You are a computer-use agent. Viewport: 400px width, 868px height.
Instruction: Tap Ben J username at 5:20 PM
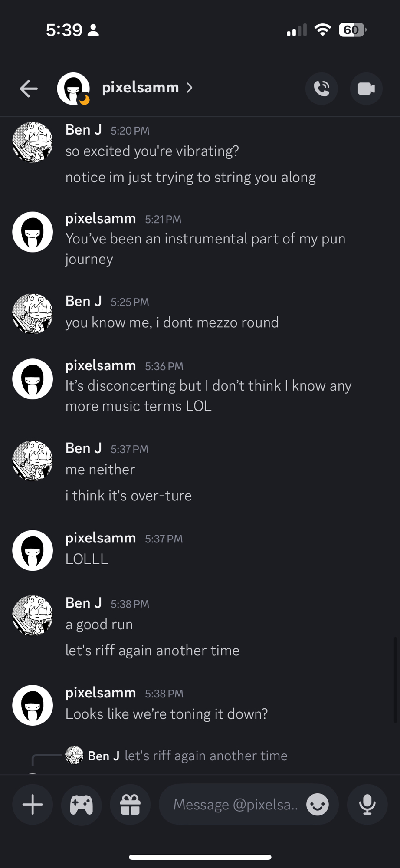click(x=83, y=130)
